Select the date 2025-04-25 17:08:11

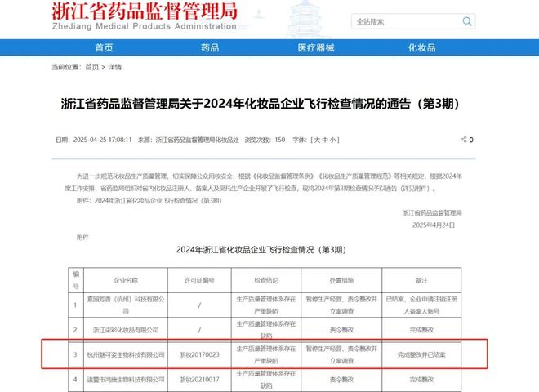click(102, 140)
